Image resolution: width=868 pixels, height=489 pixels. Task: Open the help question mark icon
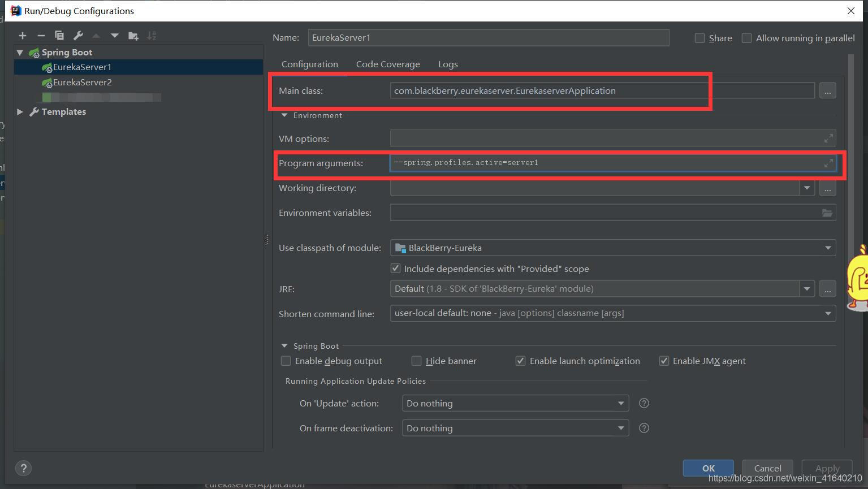[23, 468]
